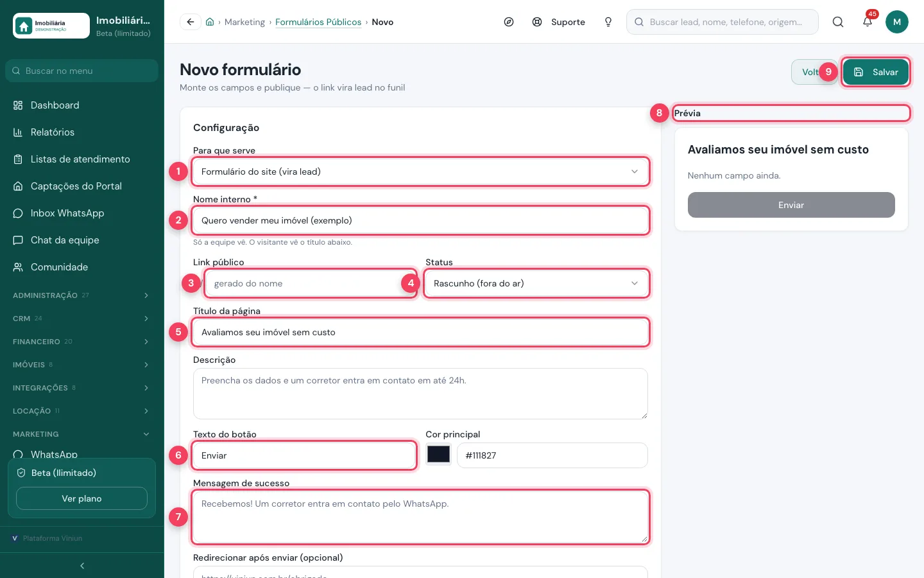Click the Enviar button in preview
This screenshot has width=924, height=578.
[x=791, y=205]
